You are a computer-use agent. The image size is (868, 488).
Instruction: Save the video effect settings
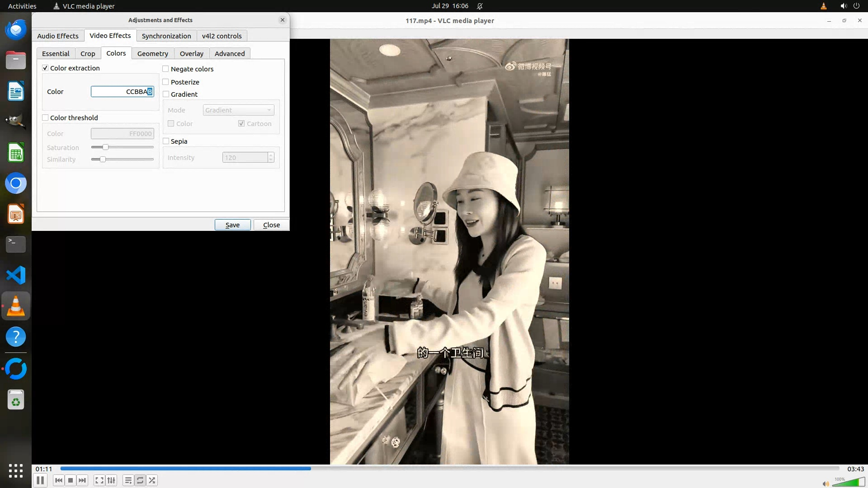[232, 225]
